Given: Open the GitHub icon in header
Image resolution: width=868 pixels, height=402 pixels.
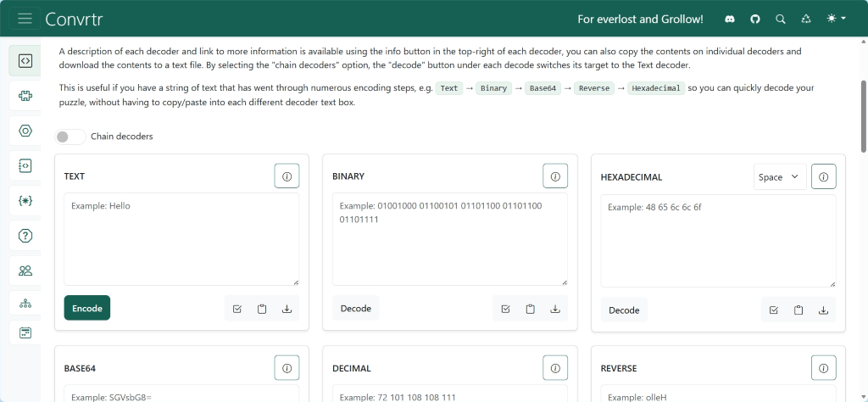Looking at the screenshot, I should click(x=755, y=19).
